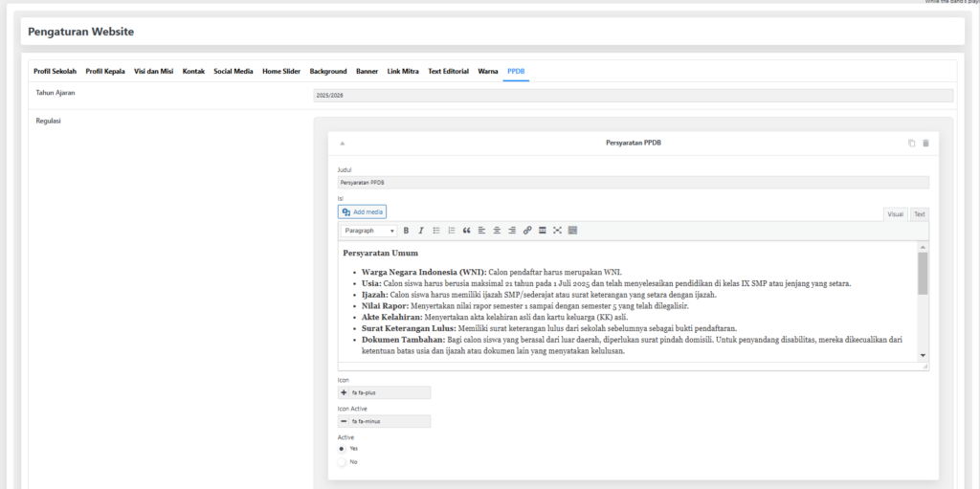Enable fullscreen editor mode

point(557,231)
